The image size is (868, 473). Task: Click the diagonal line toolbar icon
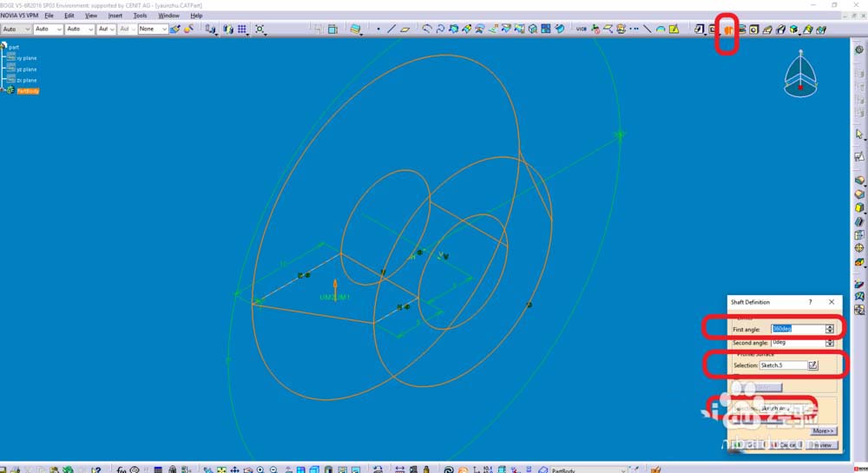pos(647,29)
